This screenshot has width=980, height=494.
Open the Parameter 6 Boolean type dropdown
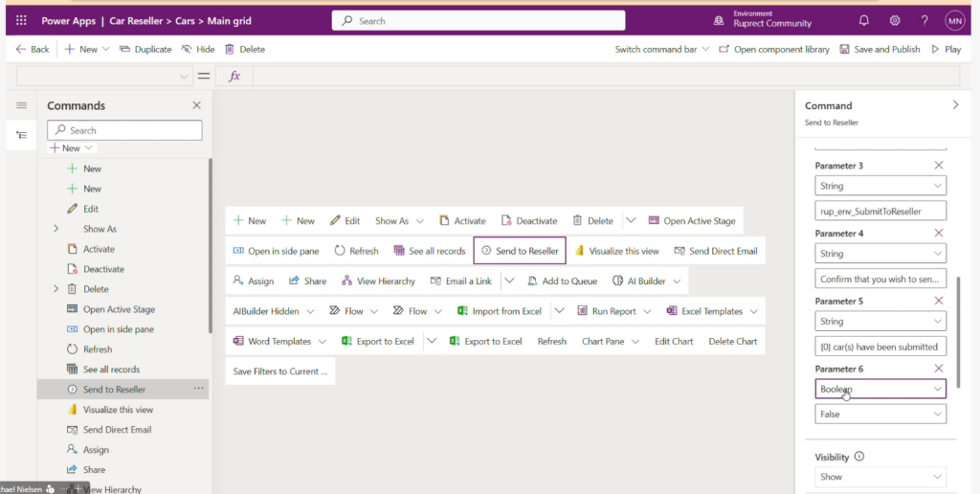pyautogui.click(x=880, y=389)
